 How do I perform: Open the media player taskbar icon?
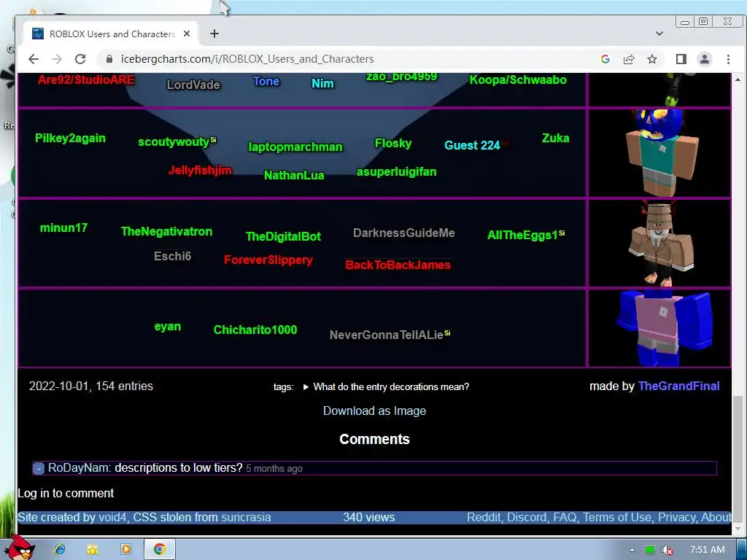(125, 550)
